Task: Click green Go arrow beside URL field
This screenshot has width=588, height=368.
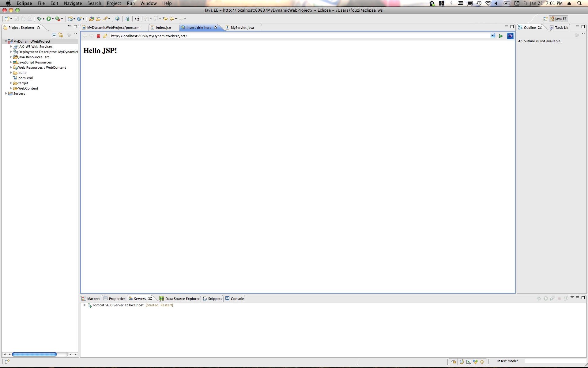Action: coord(501,36)
